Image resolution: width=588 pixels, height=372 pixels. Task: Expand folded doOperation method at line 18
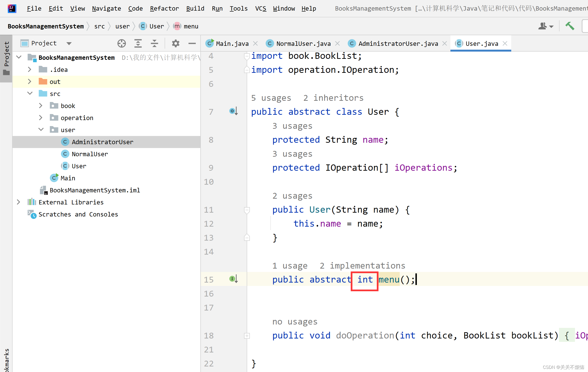(x=247, y=336)
